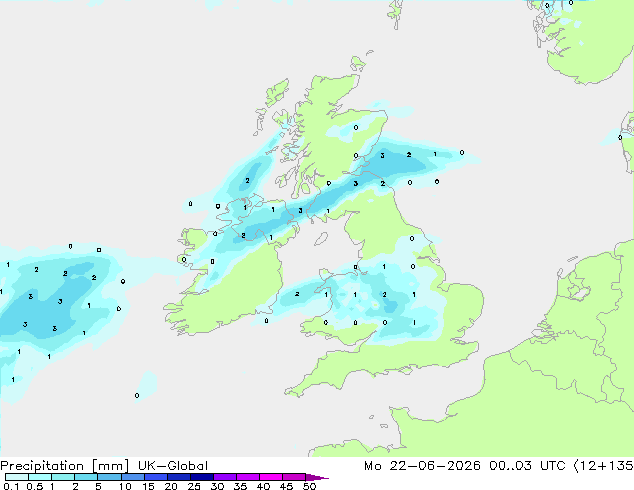Image resolution: width=634 pixels, height=490 pixels.
Task: Select the '15' legend scale label
Action: (148, 486)
